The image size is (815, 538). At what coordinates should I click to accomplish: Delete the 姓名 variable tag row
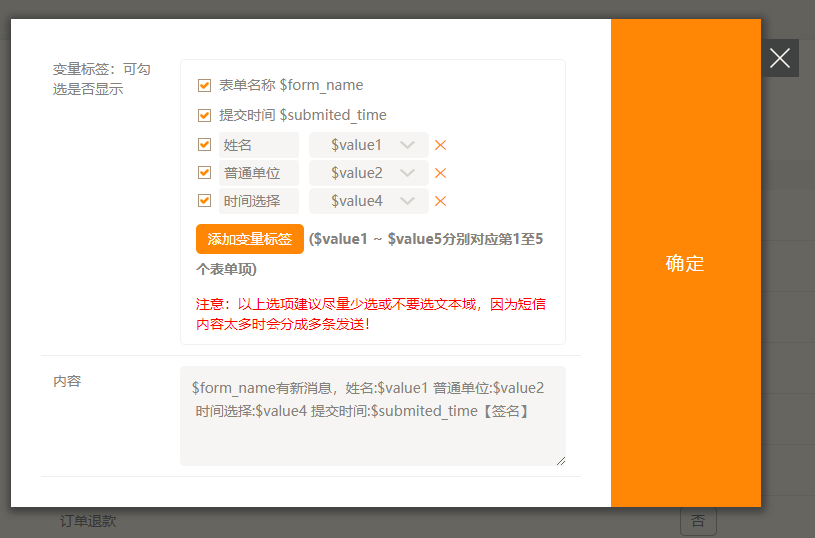tap(440, 145)
